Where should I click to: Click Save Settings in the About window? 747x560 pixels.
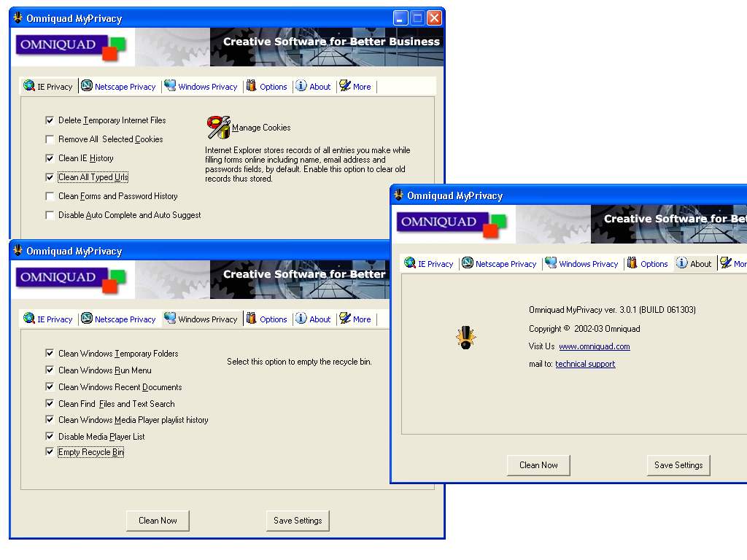tap(678, 465)
